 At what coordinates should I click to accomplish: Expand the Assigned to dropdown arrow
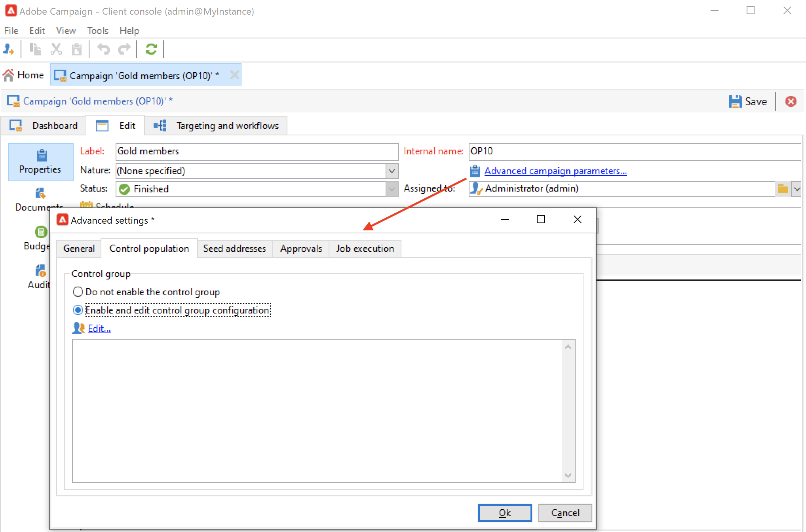pyautogui.click(x=797, y=189)
